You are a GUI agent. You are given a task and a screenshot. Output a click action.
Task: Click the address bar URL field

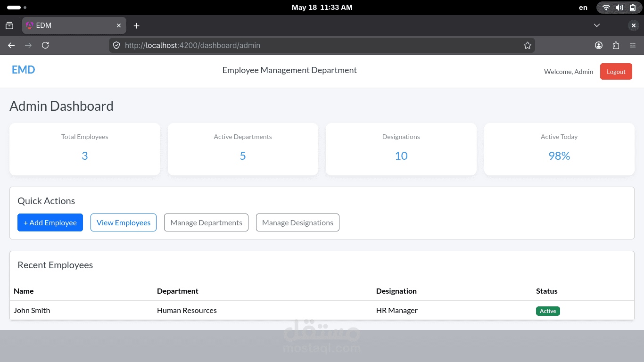point(322,45)
